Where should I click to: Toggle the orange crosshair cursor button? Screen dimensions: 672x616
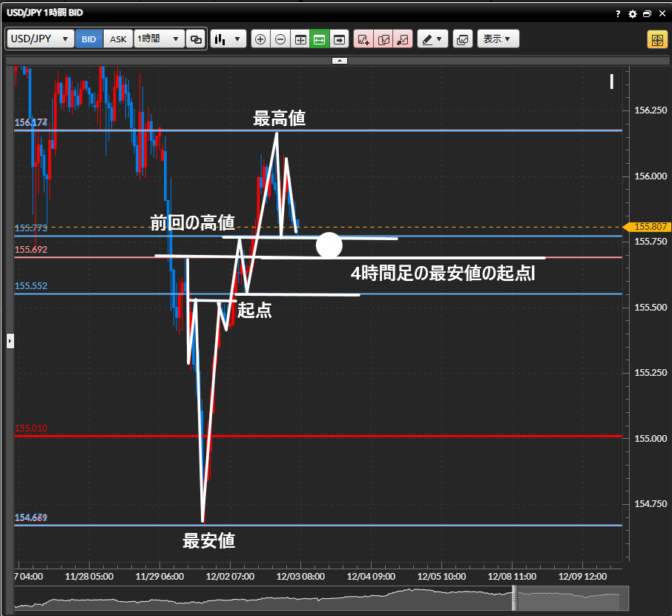point(657,39)
